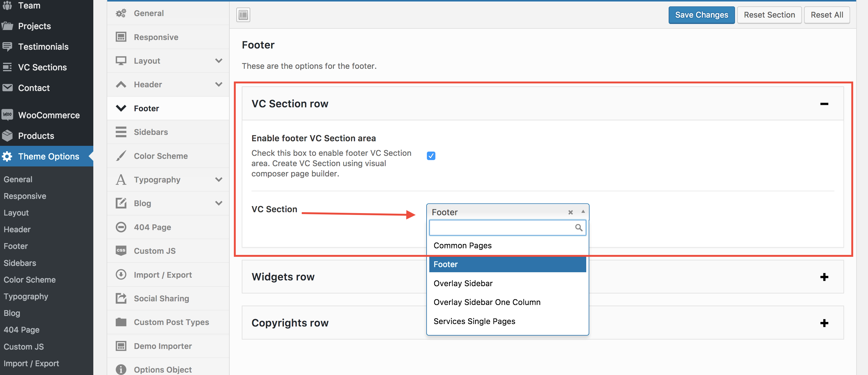The width and height of the screenshot is (868, 375).
Task: Click the search magnifier in dropdown
Action: pos(579,228)
